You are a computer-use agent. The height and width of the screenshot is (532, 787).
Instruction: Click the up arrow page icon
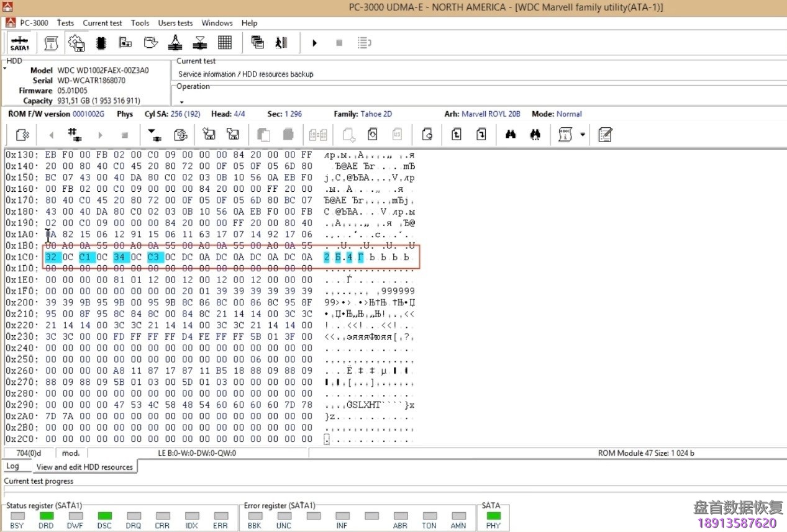[457, 135]
